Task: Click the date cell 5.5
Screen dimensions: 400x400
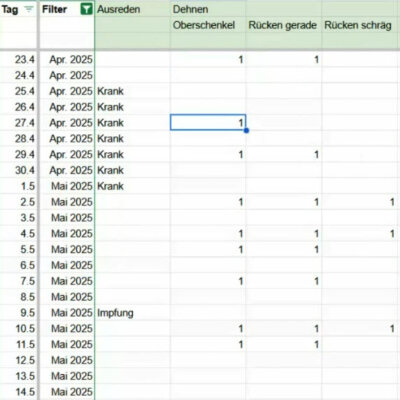Action: click(x=18, y=249)
